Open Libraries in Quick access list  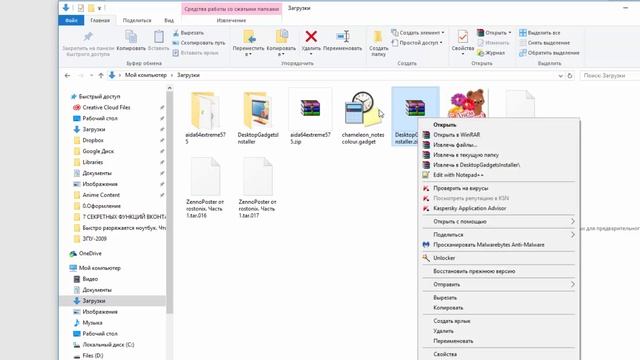[93, 162]
